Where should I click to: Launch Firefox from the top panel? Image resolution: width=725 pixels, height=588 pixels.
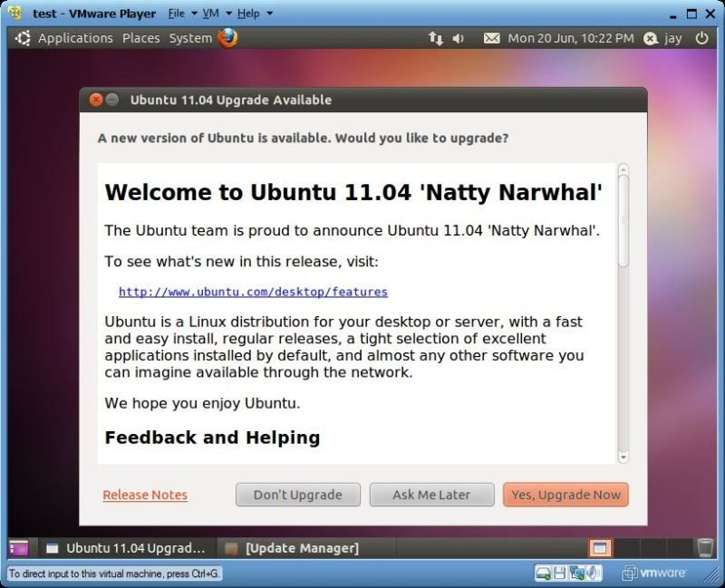(x=227, y=38)
